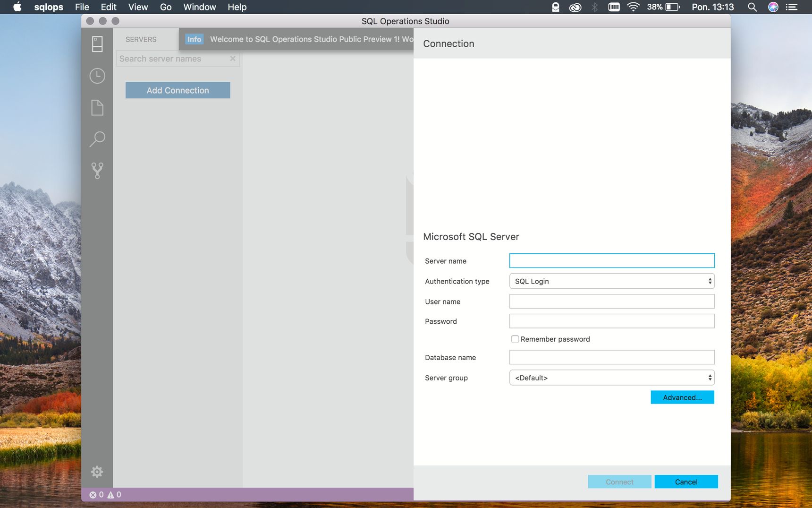Screen dimensions: 812x508
Task: Open the sqlops application menu
Action: (x=49, y=7)
